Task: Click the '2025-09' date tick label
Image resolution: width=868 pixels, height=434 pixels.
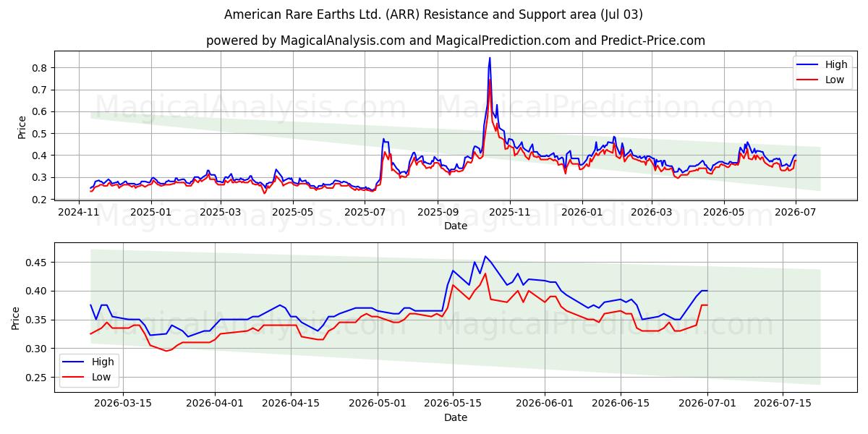Action: tap(438, 212)
